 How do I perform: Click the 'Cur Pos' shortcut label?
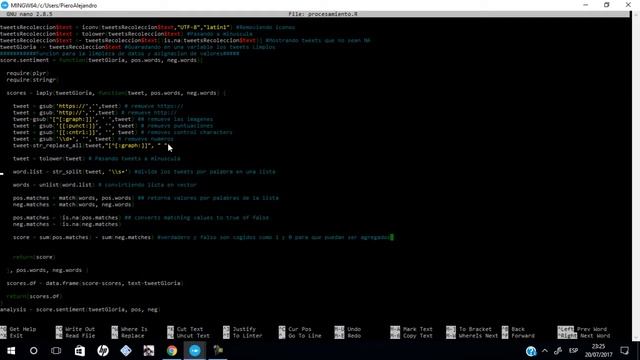point(300,329)
